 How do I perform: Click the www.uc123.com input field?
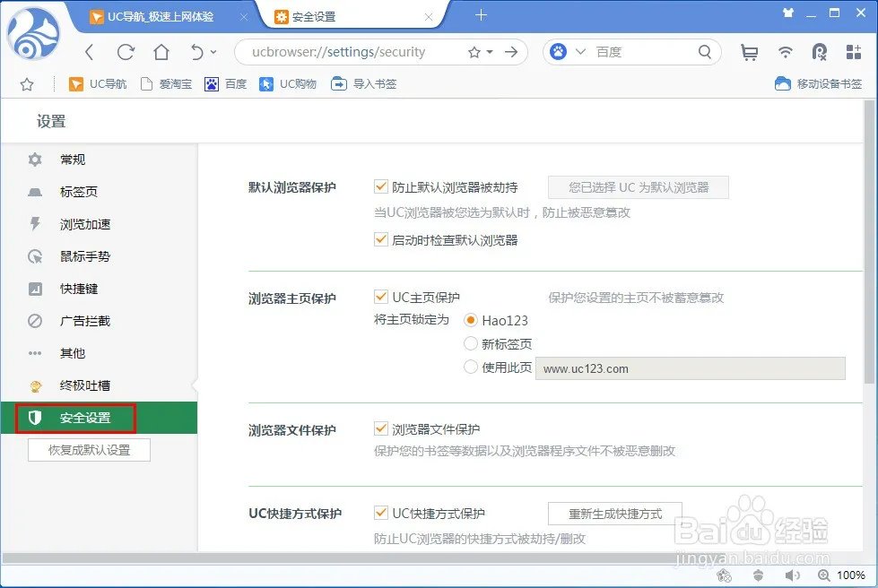[x=691, y=368]
